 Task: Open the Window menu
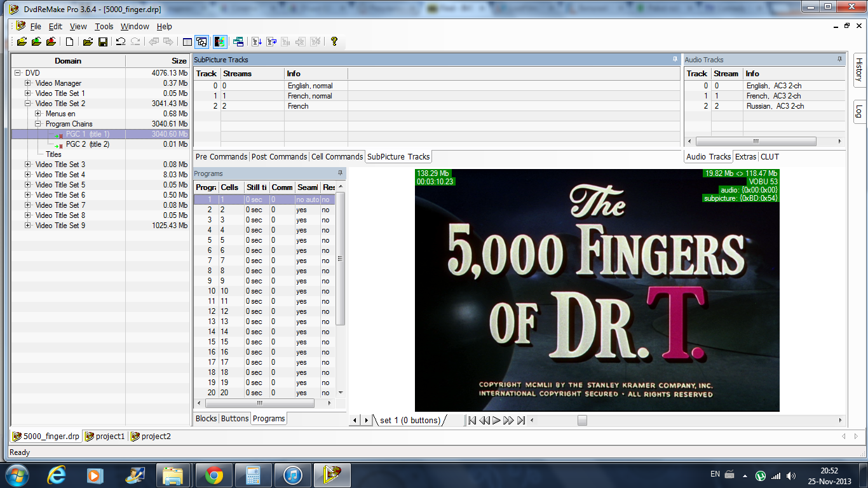pyautogui.click(x=135, y=26)
